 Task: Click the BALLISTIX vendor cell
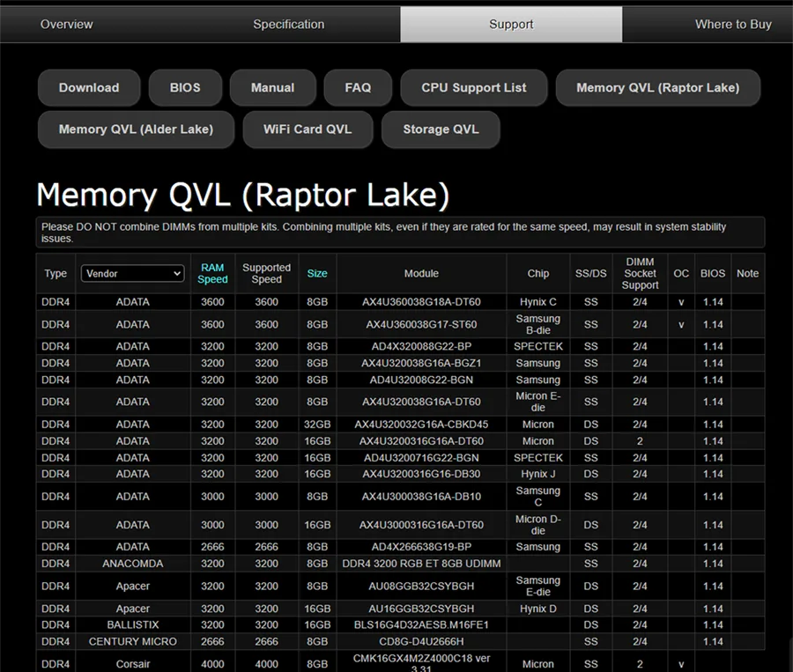tap(132, 625)
